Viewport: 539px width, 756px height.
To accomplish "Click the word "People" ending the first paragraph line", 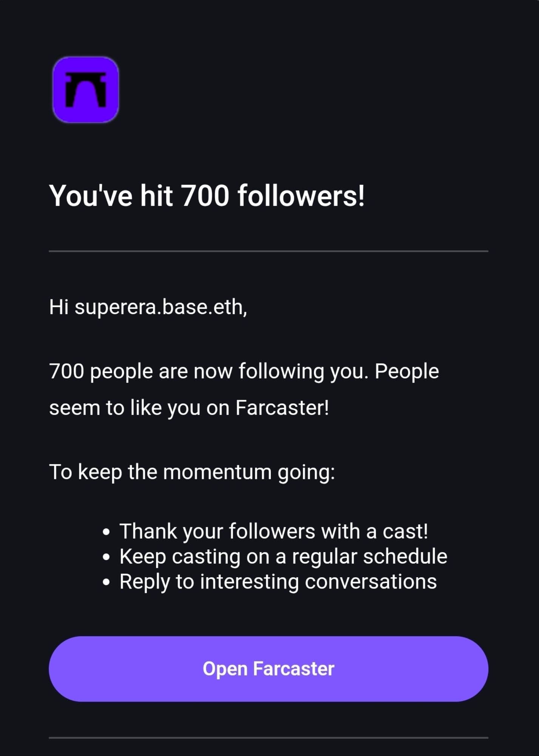I will [406, 371].
